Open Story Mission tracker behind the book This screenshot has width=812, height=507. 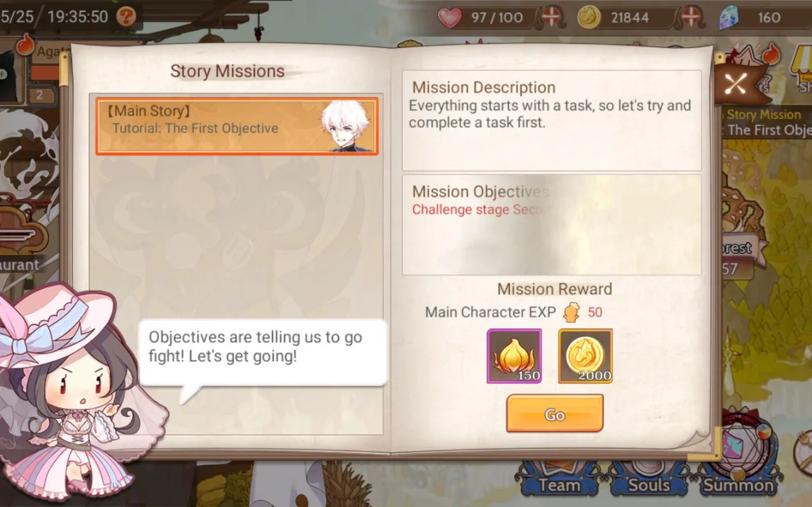coord(767,123)
